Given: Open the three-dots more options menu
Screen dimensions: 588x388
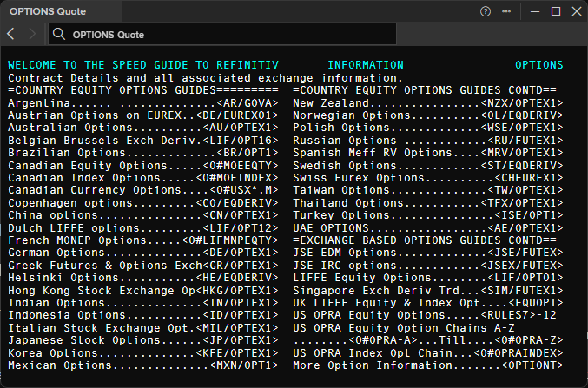Looking at the screenshot, I should (506, 11).
